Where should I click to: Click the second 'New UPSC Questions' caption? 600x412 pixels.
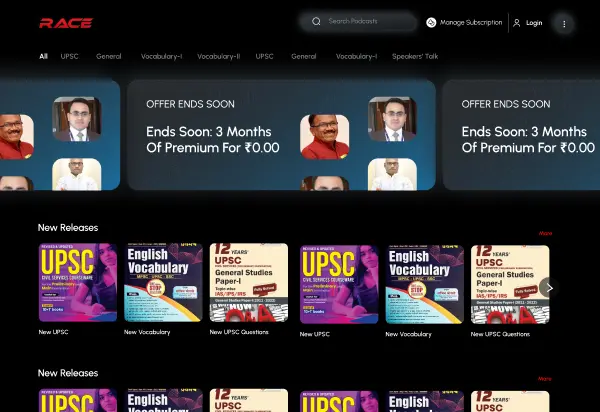coord(500,334)
